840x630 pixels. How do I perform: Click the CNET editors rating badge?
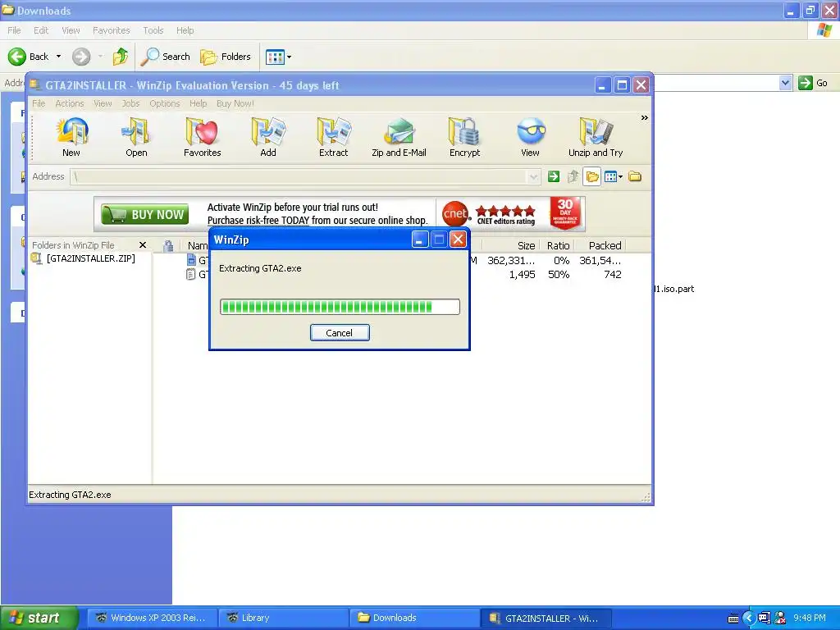coord(489,214)
